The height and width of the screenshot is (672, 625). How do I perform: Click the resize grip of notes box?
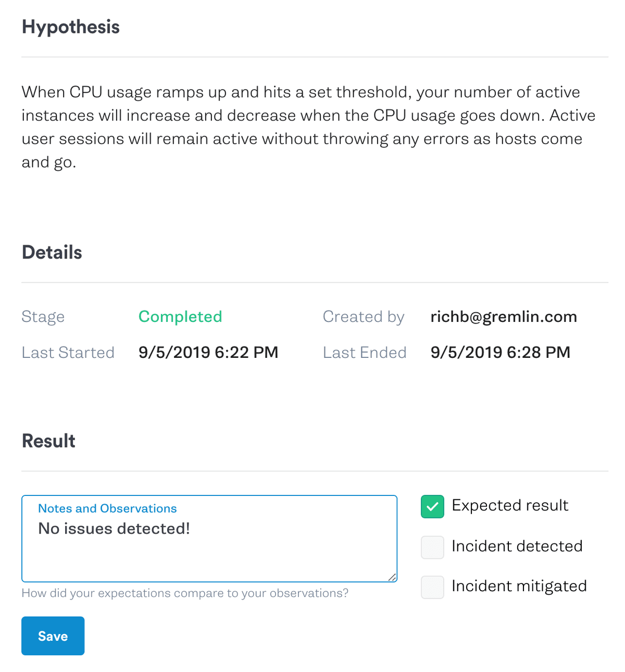coord(392,577)
